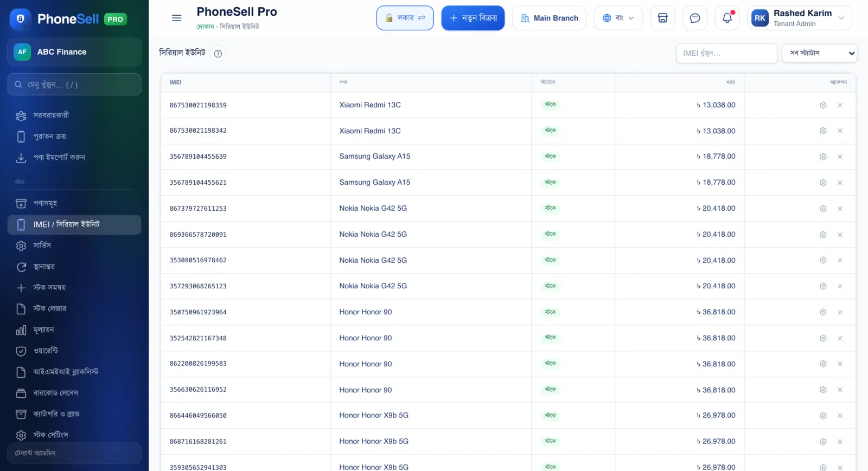Open the Main Branch selector

tap(549, 18)
